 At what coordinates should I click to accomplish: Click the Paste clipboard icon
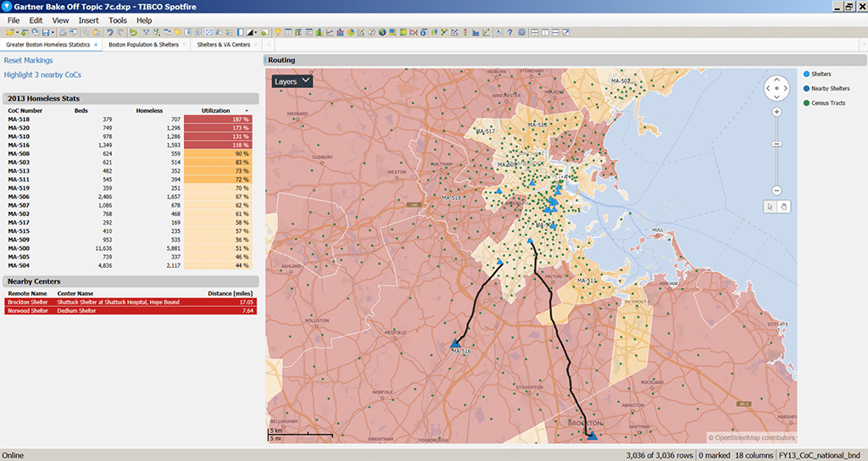pyautogui.click(x=97, y=33)
